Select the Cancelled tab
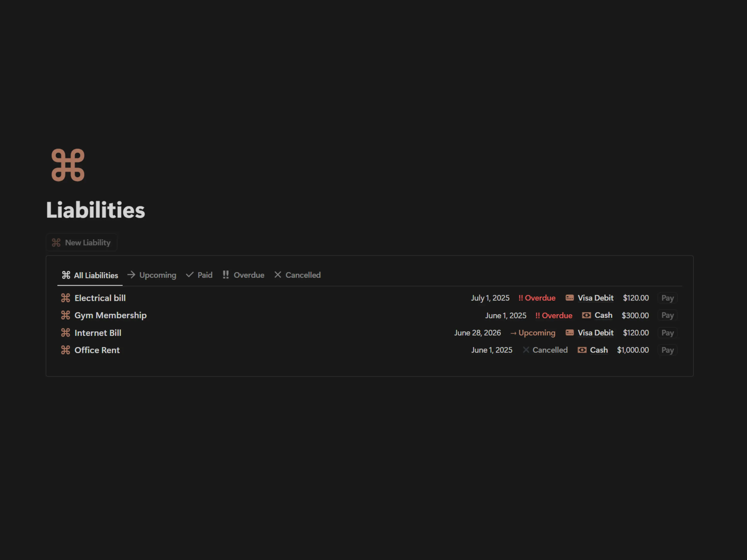 coord(298,275)
